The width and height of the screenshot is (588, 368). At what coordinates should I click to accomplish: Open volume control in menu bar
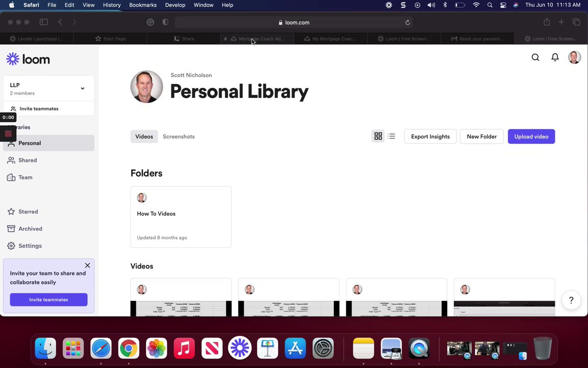coord(431,5)
